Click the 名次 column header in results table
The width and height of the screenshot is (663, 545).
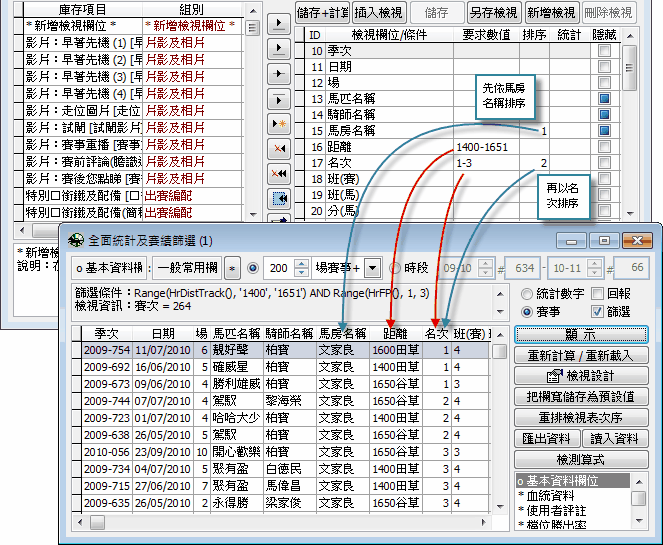[437, 334]
